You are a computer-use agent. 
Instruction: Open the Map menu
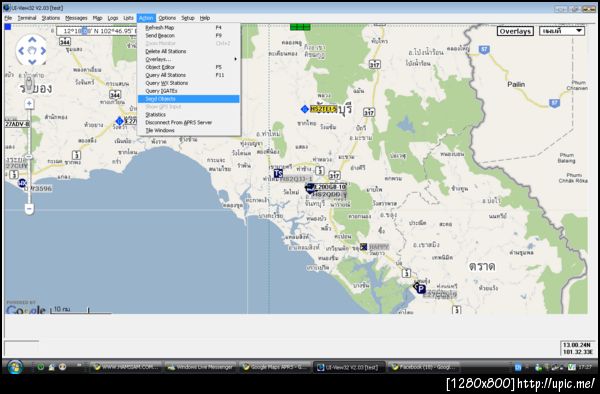[98, 18]
